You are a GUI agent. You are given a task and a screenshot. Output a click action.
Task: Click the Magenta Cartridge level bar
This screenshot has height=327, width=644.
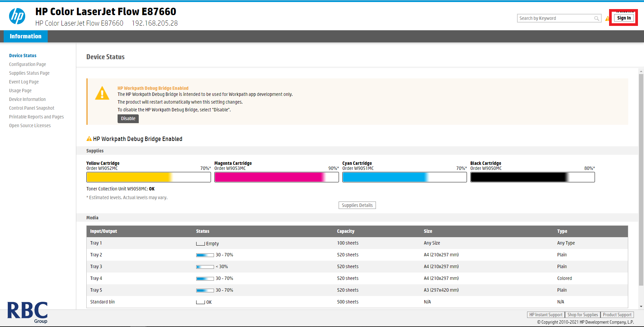276,177
